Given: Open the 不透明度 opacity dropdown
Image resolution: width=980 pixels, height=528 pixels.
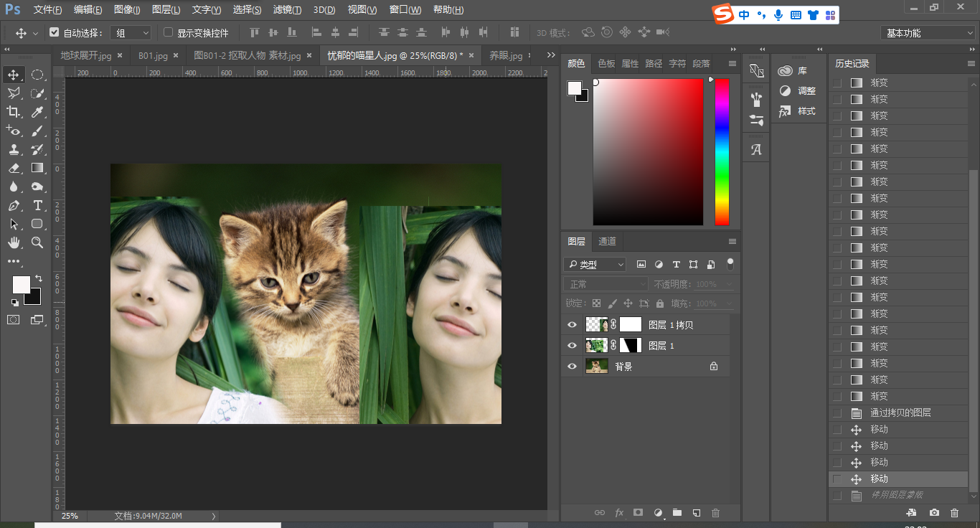Looking at the screenshot, I should 730,284.
